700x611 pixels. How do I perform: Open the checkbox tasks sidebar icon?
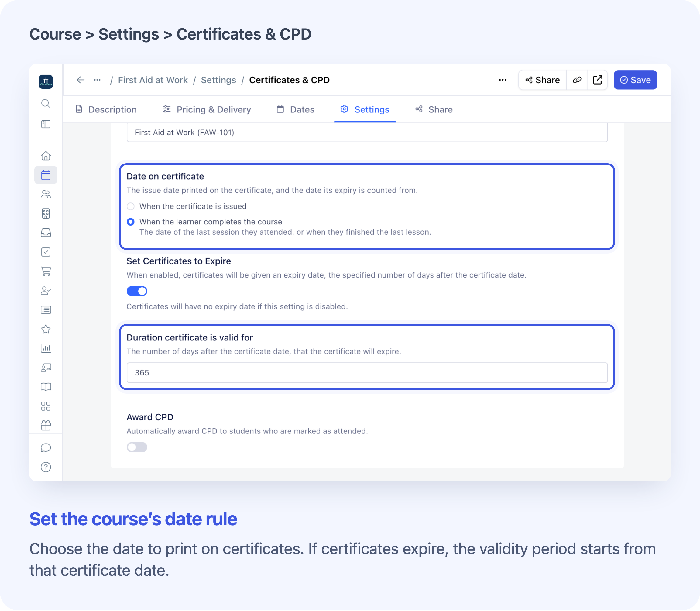(46, 252)
